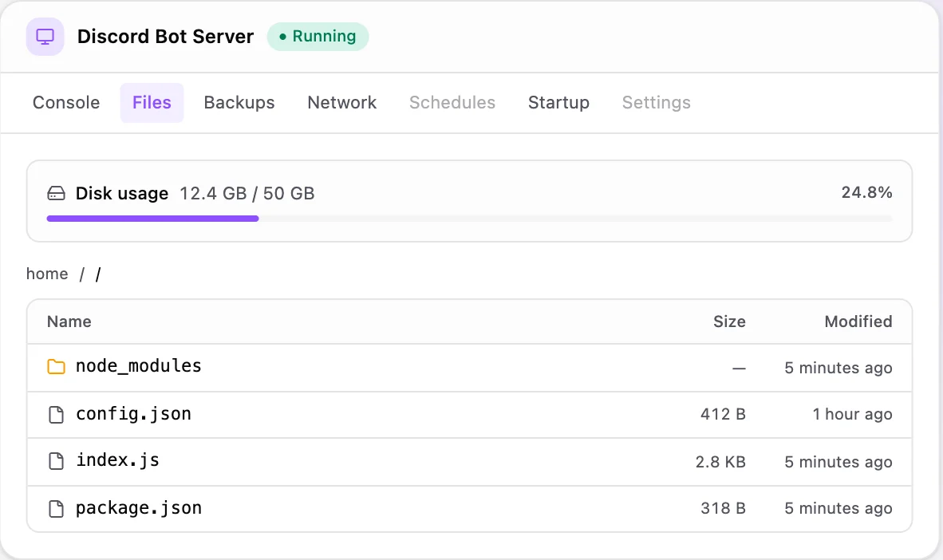Select the Files tab
943x560 pixels.
tap(152, 102)
